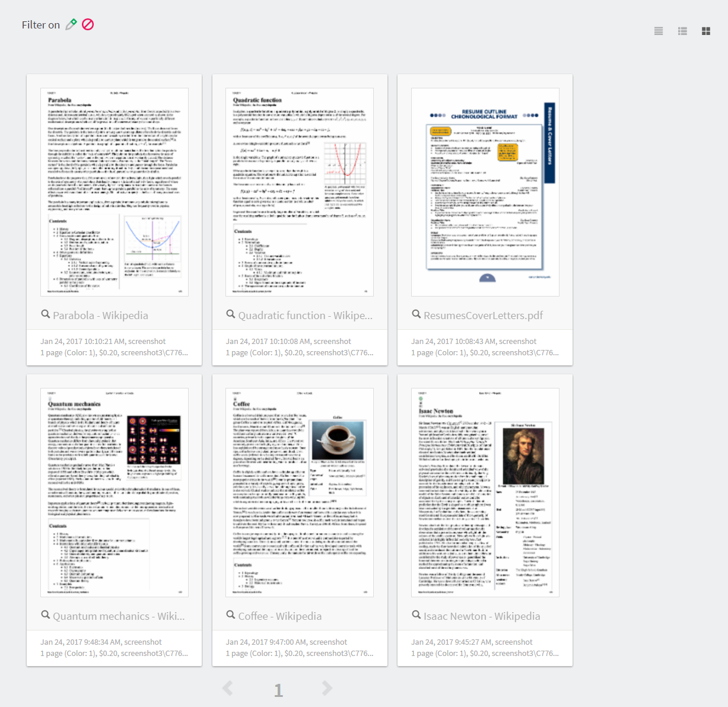Select the Resume Outline document thumbnail
Viewport: 728px width, 707px height.
pos(485,192)
